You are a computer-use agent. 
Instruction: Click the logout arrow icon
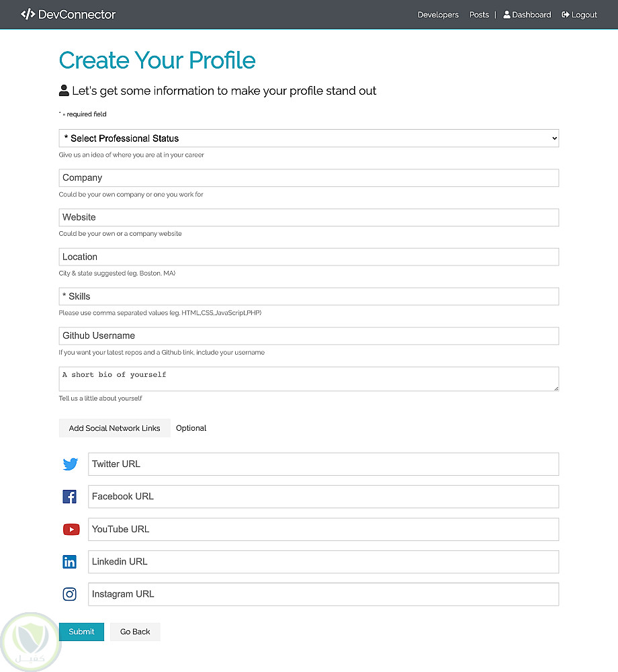[566, 14]
